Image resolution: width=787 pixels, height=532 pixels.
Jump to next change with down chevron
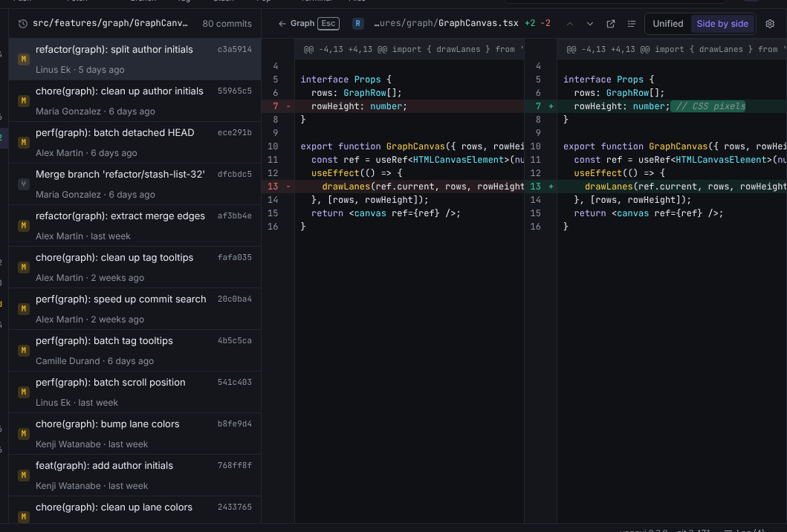pos(590,24)
